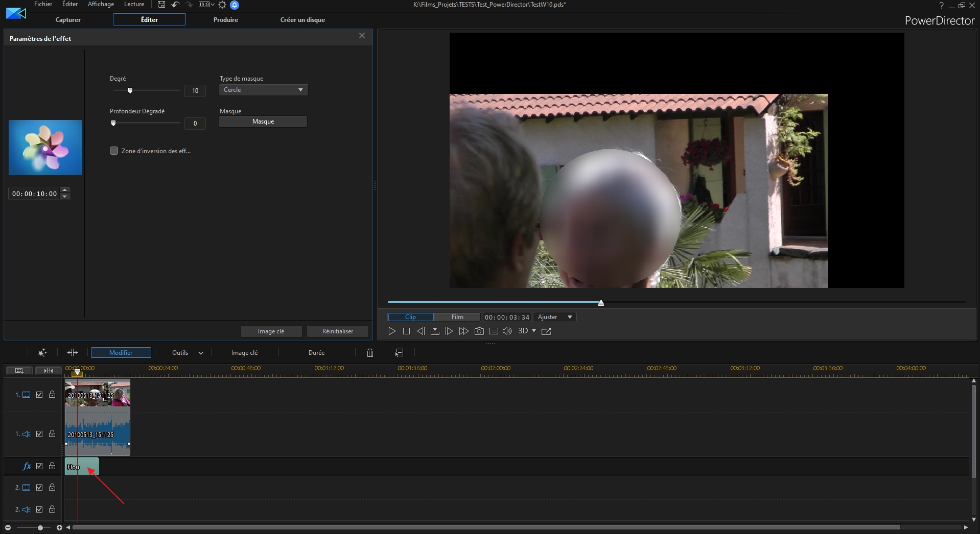Click the Stop playback button
Image resolution: width=980 pixels, height=534 pixels.
tap(406, 331)
